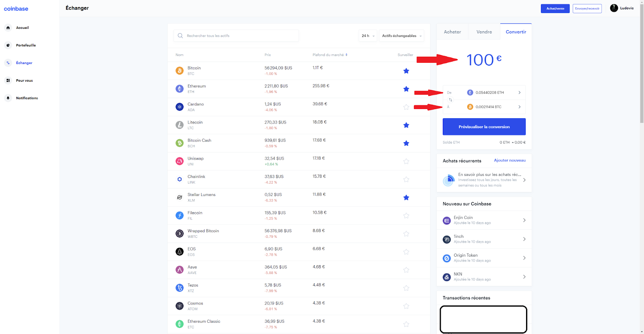Image resolution: width=644 pixels, height=334 pixels.
Task: Unwatch Stellar Lumens with its star
Action: point(406,198)
